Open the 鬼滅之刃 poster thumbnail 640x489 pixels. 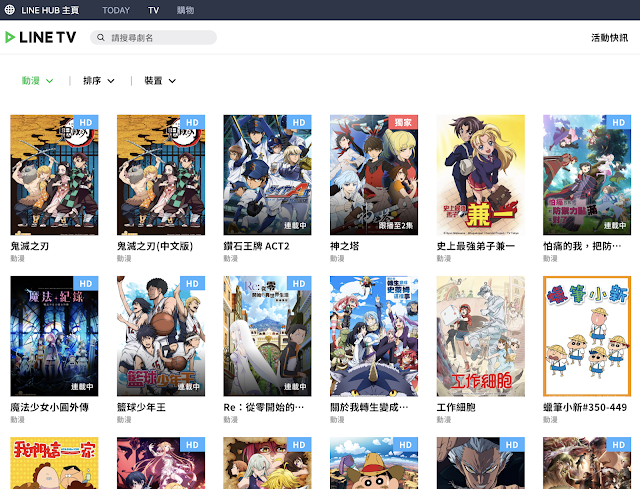(x=54, y=175)
